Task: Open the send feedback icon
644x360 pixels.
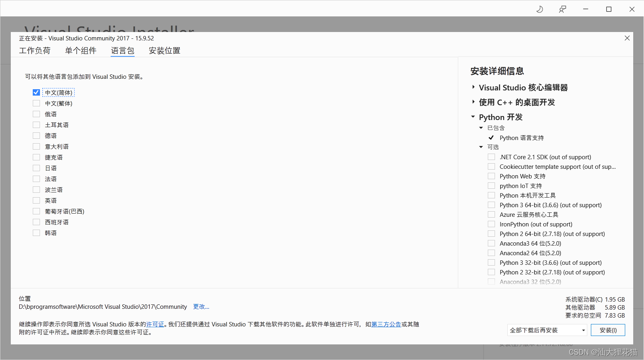Action: coord(563,9)
